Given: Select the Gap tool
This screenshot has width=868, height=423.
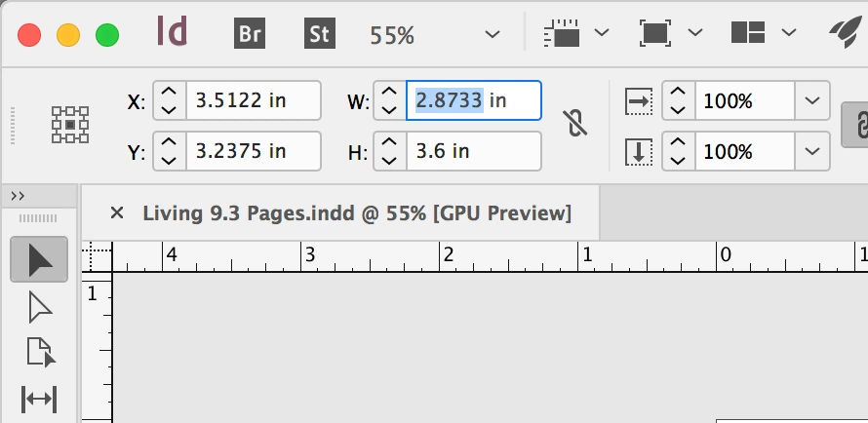Looking at the screenshot, I should (39, 400).
